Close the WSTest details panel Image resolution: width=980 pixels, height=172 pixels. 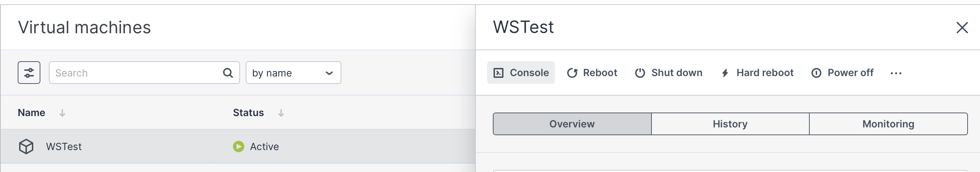tap(962, 27)
